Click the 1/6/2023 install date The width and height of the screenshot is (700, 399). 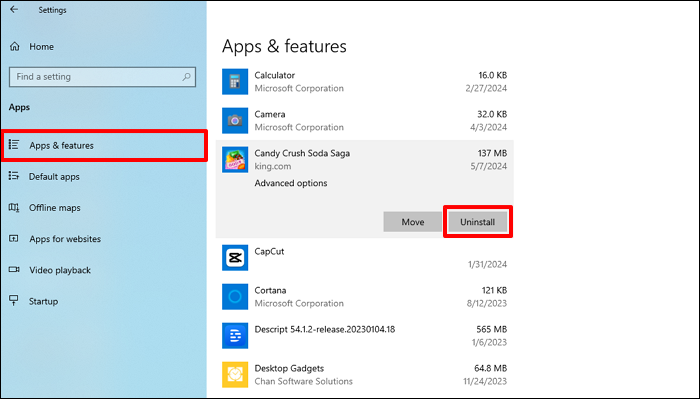point(489,342)
